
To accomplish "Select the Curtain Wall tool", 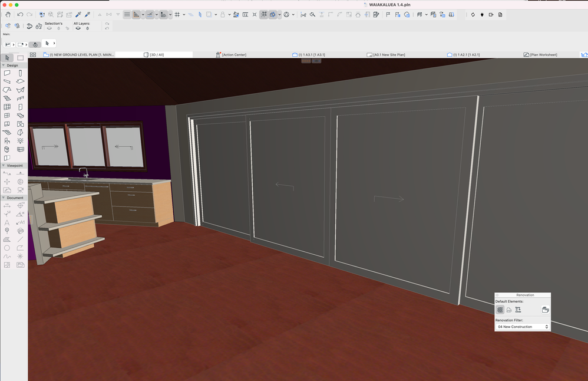I will (x=7, y=107).
